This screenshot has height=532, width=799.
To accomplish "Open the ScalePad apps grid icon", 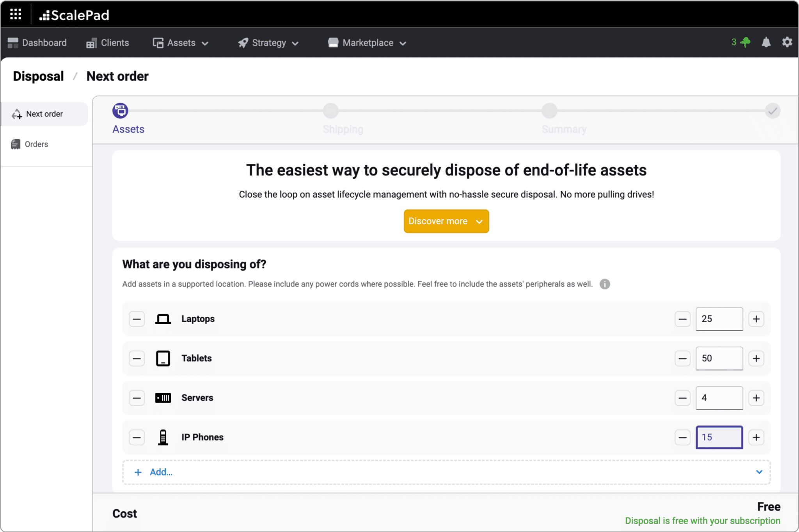I will pos(16,14).
